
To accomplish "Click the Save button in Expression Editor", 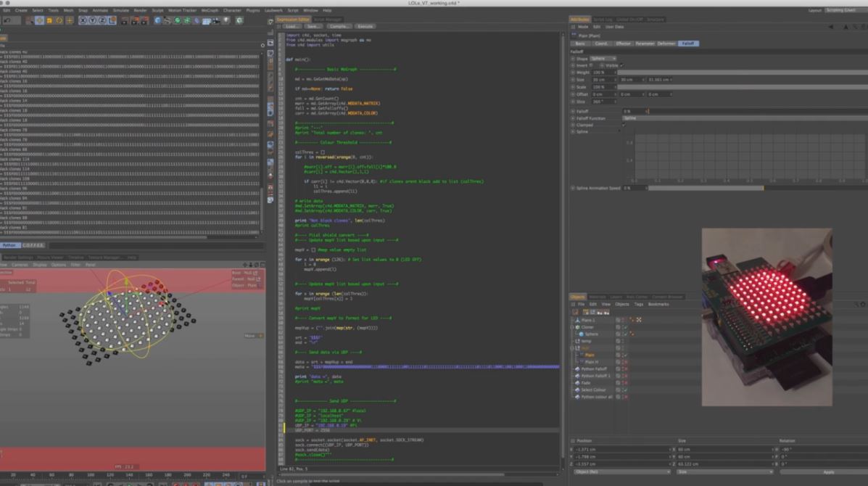I will (x=313, y=27).
